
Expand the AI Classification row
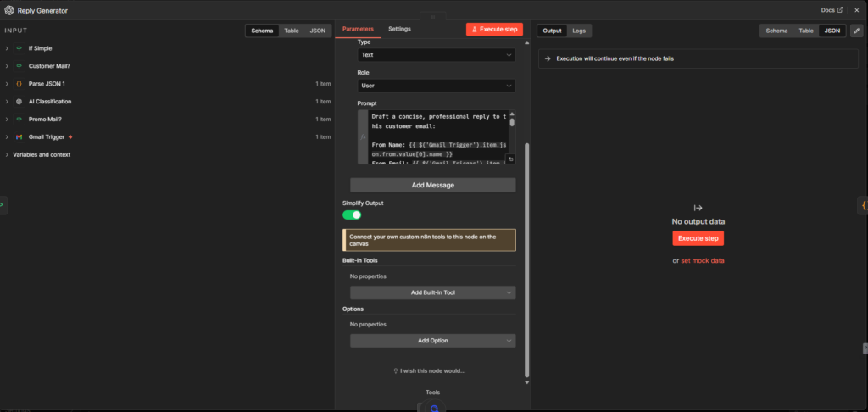[x=7, y=102]
